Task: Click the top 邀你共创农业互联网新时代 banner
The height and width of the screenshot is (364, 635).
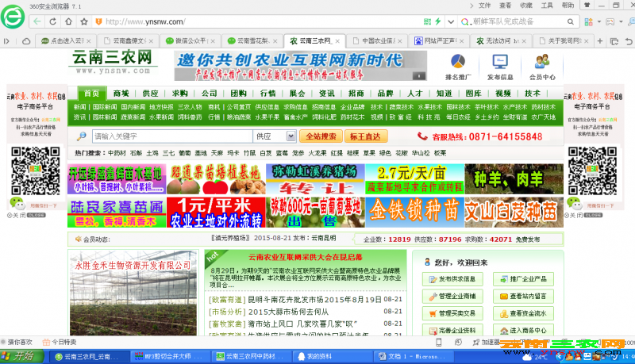Action: (x=301, y=66)
